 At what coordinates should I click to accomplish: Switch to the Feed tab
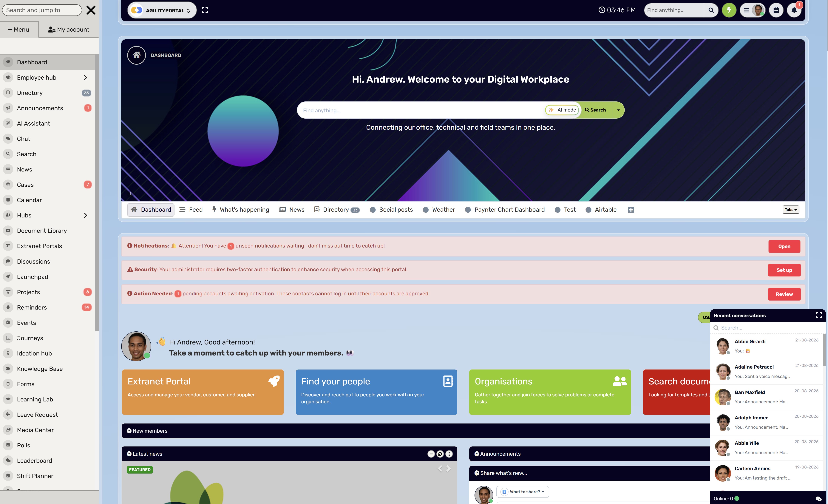[x=191, y=210]
